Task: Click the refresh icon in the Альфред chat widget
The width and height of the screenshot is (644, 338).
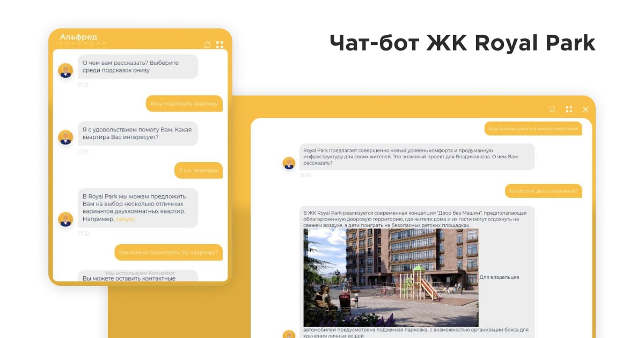Action: pyautogui.click(x=208, y=45)
